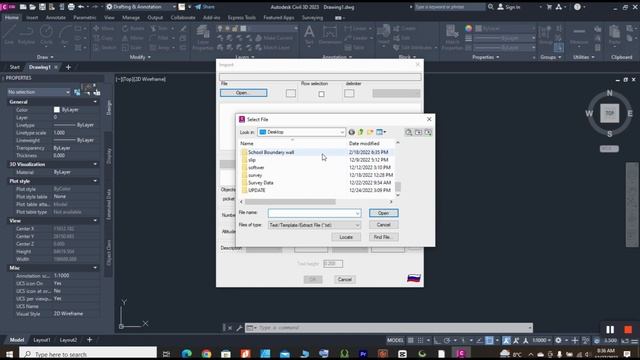640x360 pixels.
Task: Click Plot printer icon in quick access toolbar
Action: pyautogui.click(x=71, y=7)
